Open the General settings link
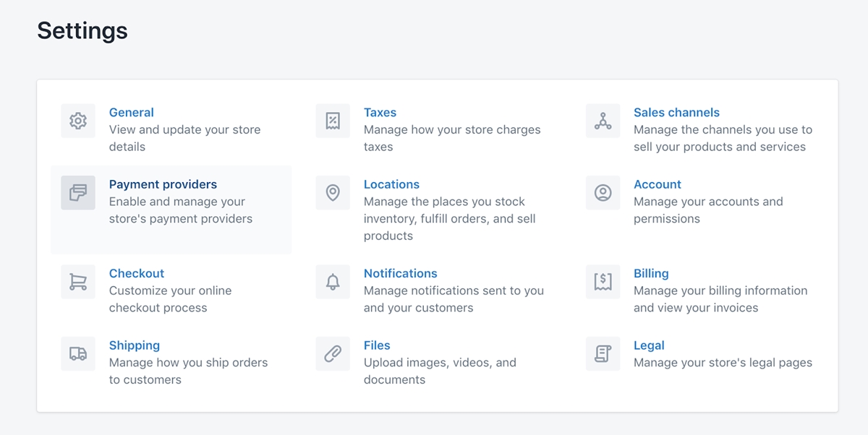The height and width of the screenshot is (435, 868). tap(131, 113)
